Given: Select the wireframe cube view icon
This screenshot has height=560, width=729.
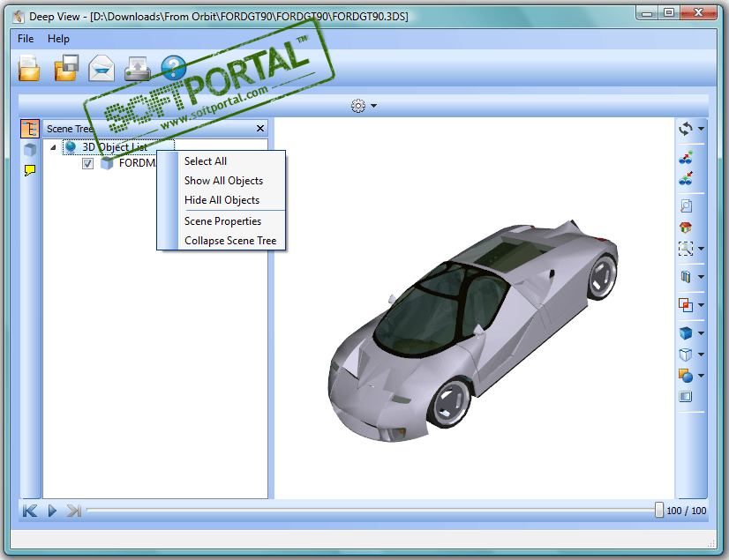Looking at the screenshot, I should 686,355.
